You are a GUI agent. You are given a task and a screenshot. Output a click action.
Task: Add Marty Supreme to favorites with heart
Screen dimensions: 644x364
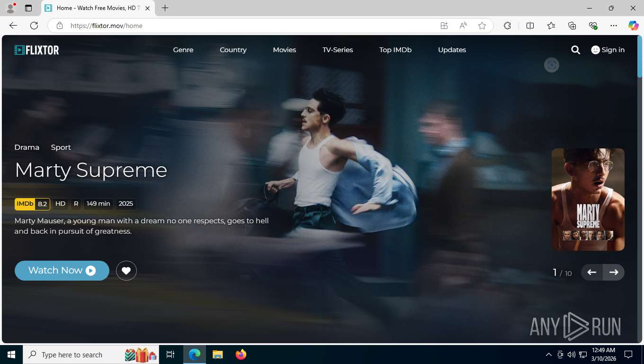126,271
